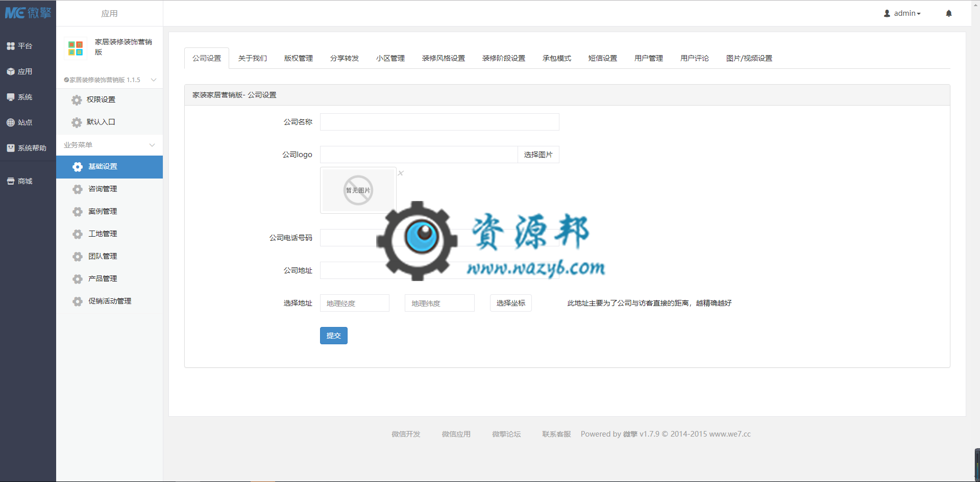The width and height of the screenshot is (980, 482).
Task: Open the 微信开发 footer link
Action: click(x=406, y=434)
